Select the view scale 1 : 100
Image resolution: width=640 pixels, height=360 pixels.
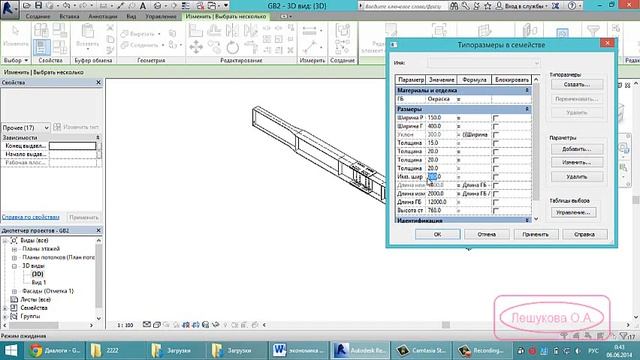[125, 325]
